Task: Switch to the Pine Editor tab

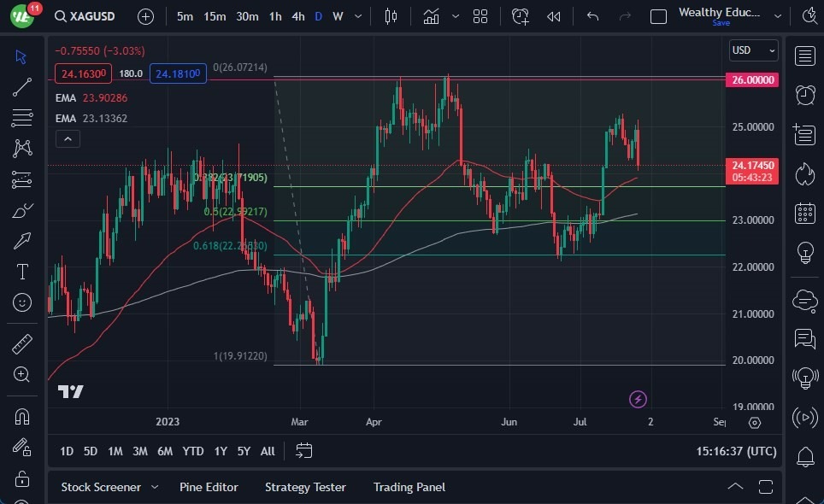Action: [209, 487]
